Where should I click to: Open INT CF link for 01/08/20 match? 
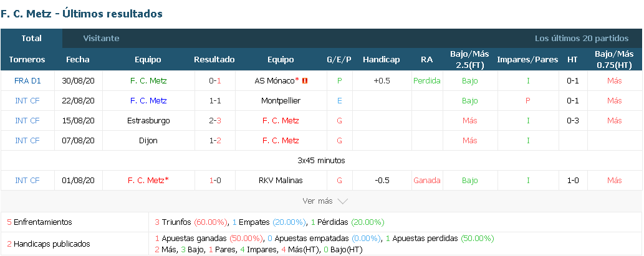tap(27, 180)
